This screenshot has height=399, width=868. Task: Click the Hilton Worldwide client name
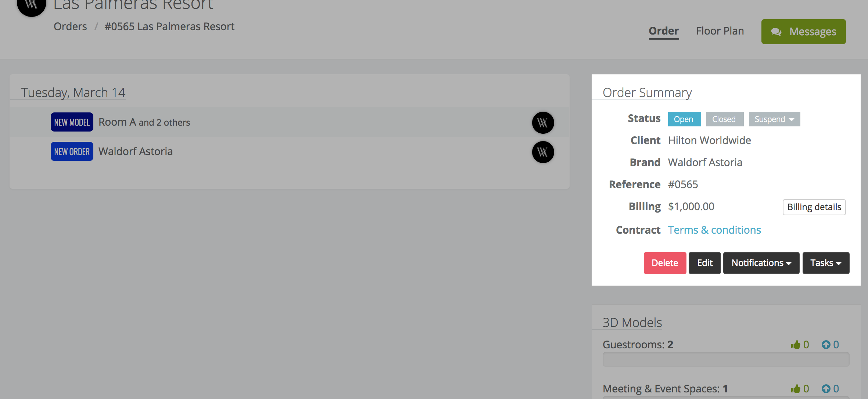point(709,140)
